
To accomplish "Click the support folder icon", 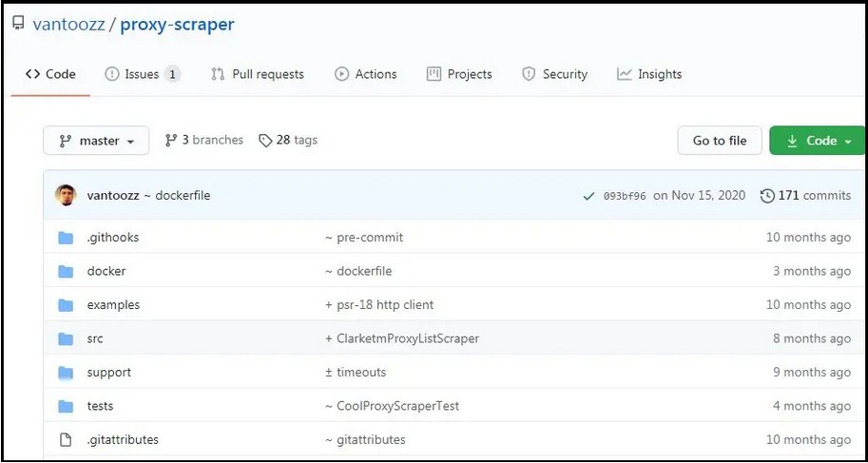I will coord(66,374).
